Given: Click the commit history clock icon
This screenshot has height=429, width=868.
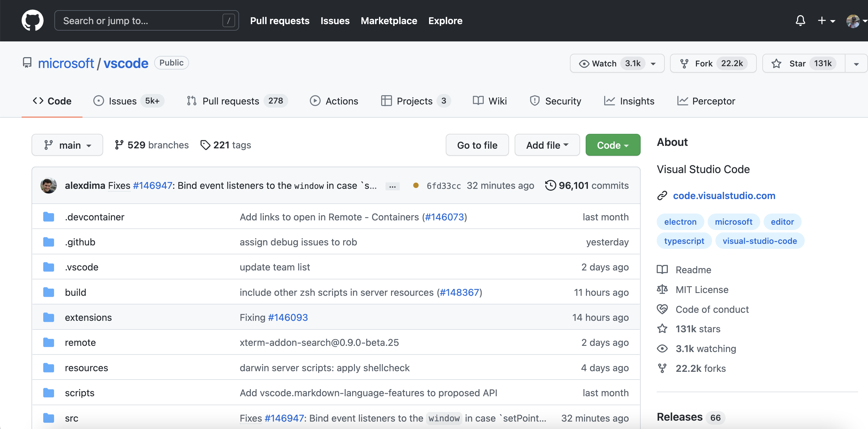Looking at the screenshot, I should pyautogui.click(x=550, y=185).
